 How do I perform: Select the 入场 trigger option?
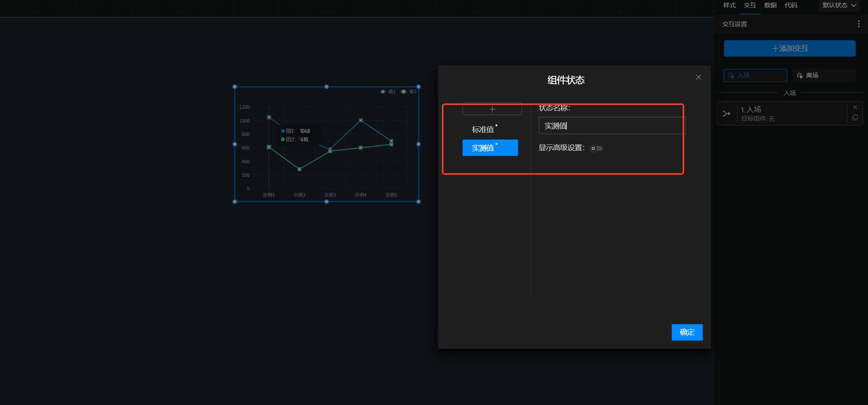(755, 76)
